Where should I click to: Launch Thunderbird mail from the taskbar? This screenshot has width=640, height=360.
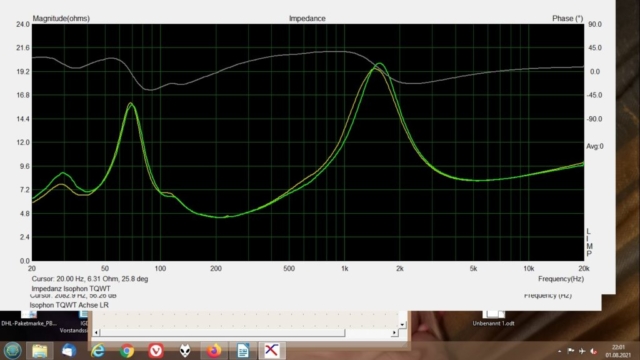[69, 351]
